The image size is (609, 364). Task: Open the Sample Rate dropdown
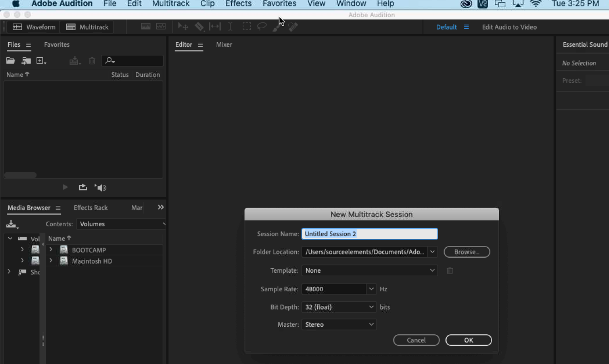(x=371, y=289)
